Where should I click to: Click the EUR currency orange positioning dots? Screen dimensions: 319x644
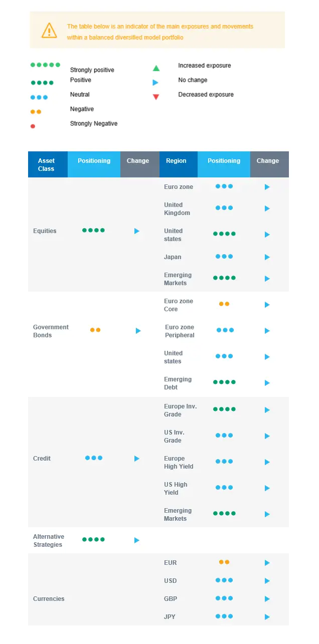pos(224,562)
